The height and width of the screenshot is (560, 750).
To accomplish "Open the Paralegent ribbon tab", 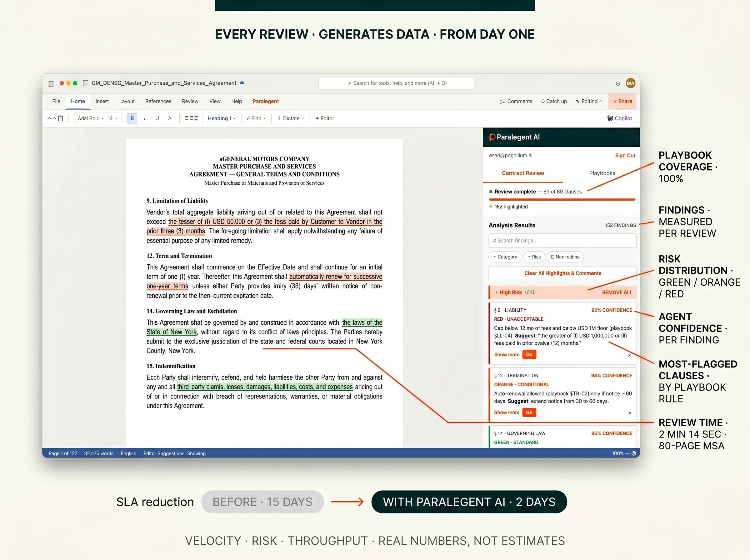I will (266, 101).
